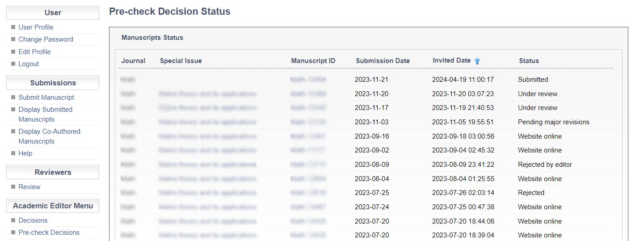Viewport: 644px width, 241px height.
Task: Open Display Co-Authored Manuscripts
Action: tap(49, 136)
